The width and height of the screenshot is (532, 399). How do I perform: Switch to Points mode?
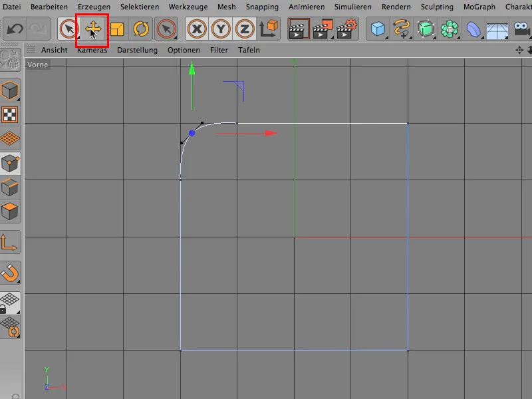(10, 164)
